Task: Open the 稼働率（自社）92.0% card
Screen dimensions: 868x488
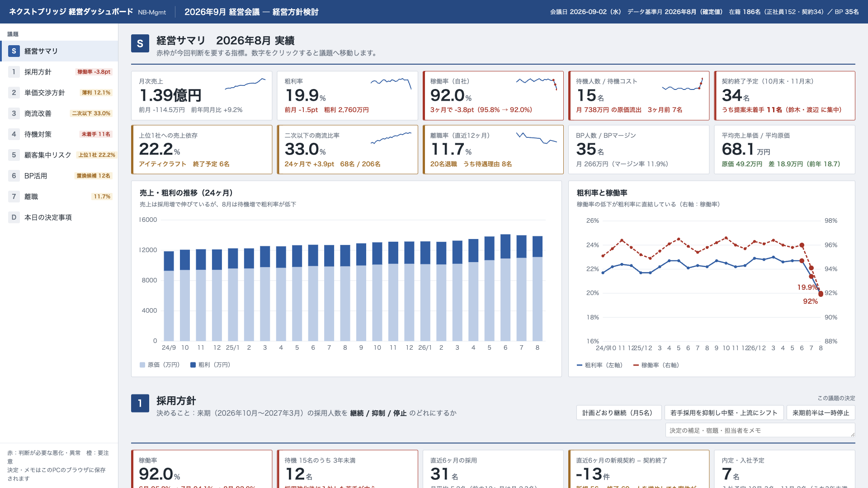Action: pos(493,96)
